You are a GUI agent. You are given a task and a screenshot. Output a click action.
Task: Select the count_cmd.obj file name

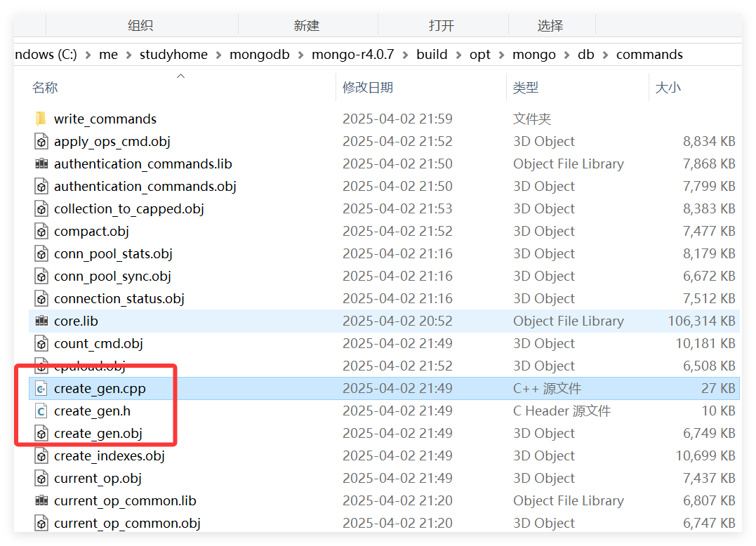point(98,344)
